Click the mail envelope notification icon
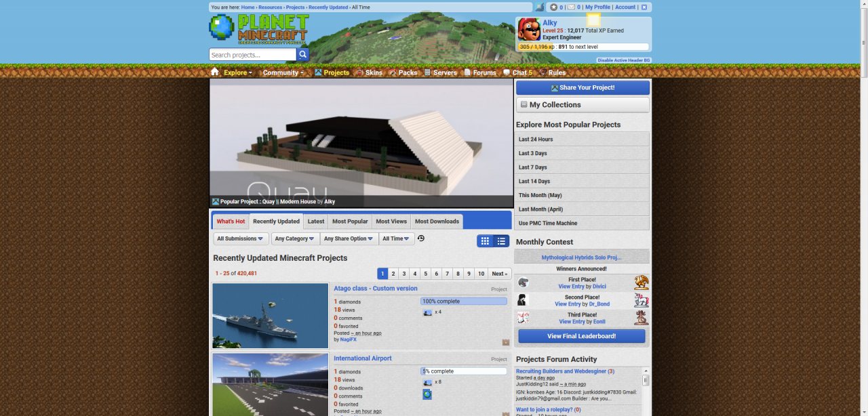 pos(571,7)
